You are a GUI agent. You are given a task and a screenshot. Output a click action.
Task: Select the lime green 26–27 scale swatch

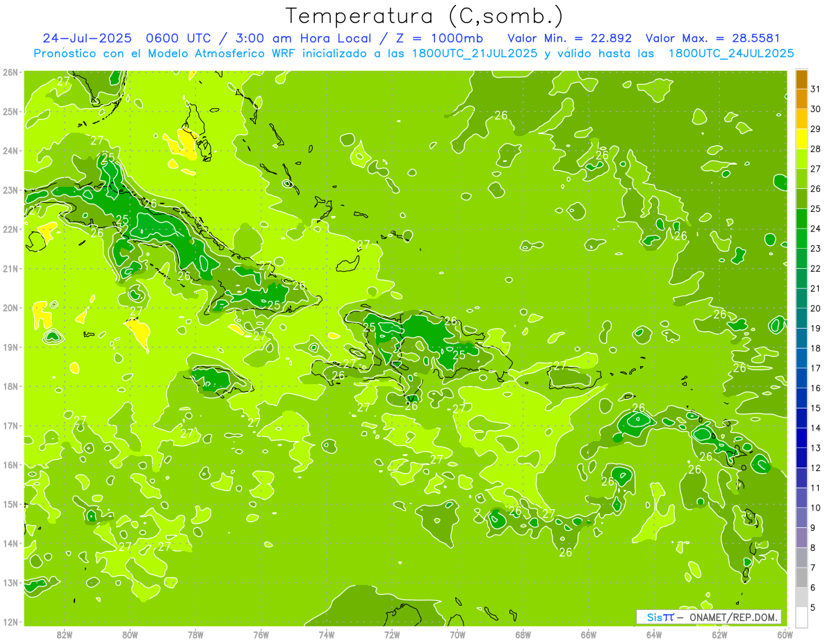[x=801, y=179]
